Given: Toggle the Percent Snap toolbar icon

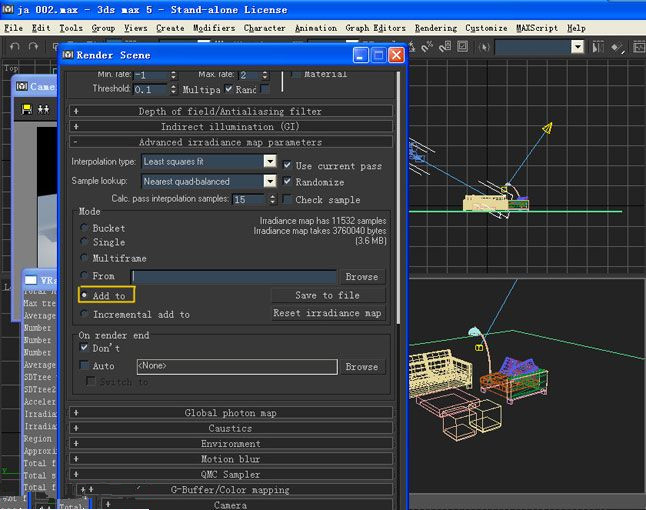Looking at the screenshot, I should pos(426,46).
